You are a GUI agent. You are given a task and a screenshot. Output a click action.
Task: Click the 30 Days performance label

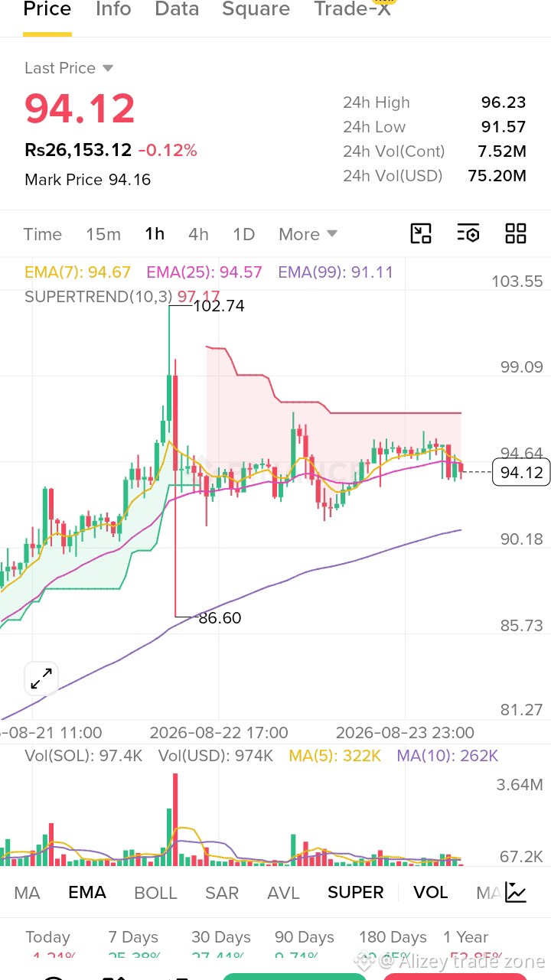coord(221,937)
